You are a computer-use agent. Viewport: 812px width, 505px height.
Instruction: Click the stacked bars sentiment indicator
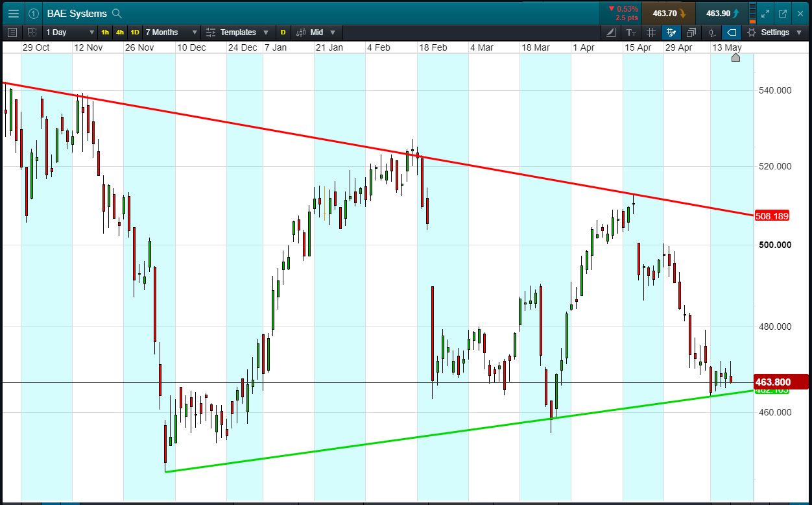pos(752,13)
